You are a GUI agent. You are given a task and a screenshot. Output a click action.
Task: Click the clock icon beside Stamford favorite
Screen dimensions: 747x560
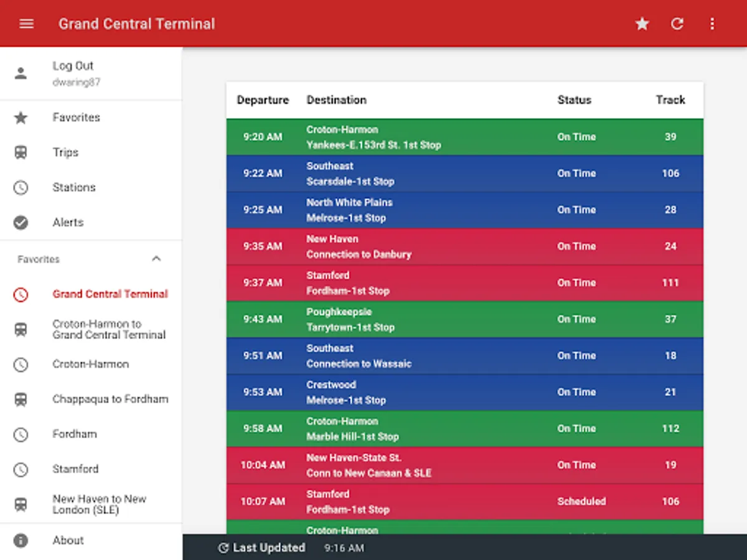tap(21, 469)
